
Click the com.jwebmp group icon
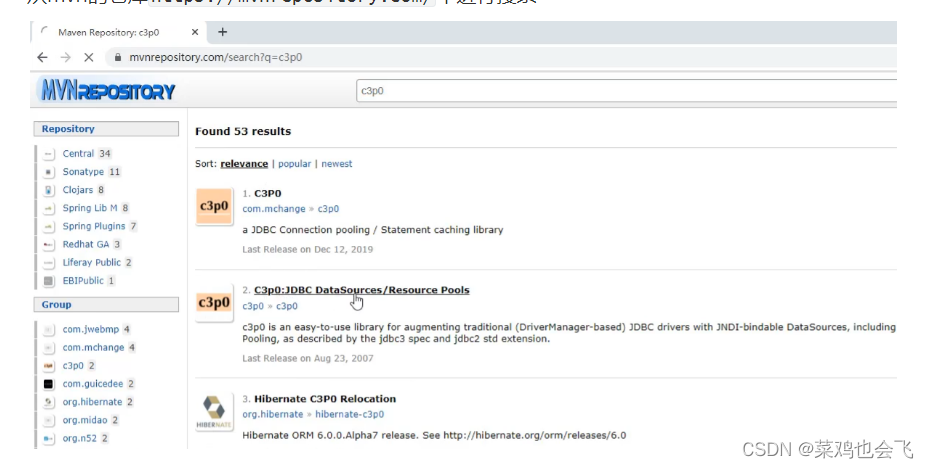pyautogui.click(x=49, y=330)
